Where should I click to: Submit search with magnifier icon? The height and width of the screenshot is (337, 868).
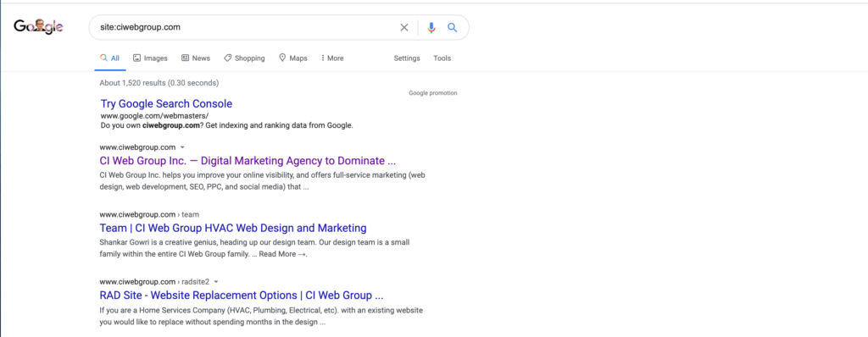click(453, 27)
